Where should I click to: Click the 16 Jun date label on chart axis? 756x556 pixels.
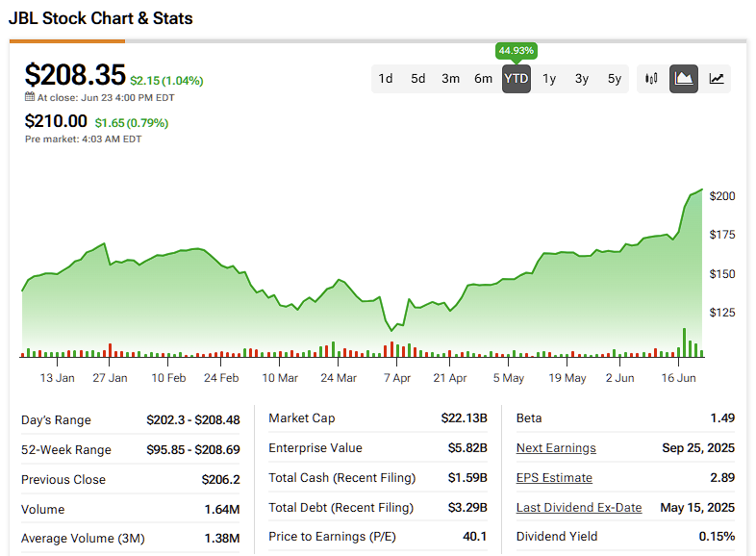[678, 378]
